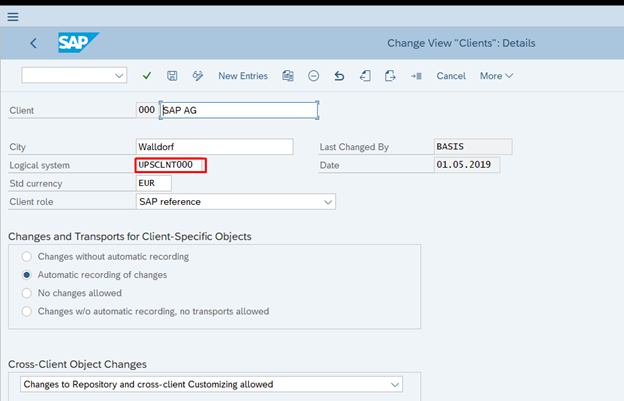Open the More menu
This screenshot has height=401, width=624.
click(496, 76)
